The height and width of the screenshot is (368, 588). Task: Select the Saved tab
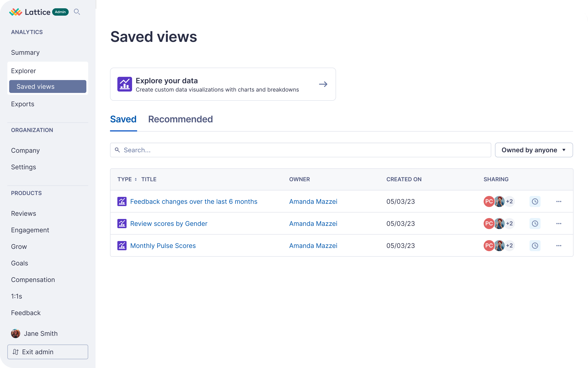coord(123,119)
